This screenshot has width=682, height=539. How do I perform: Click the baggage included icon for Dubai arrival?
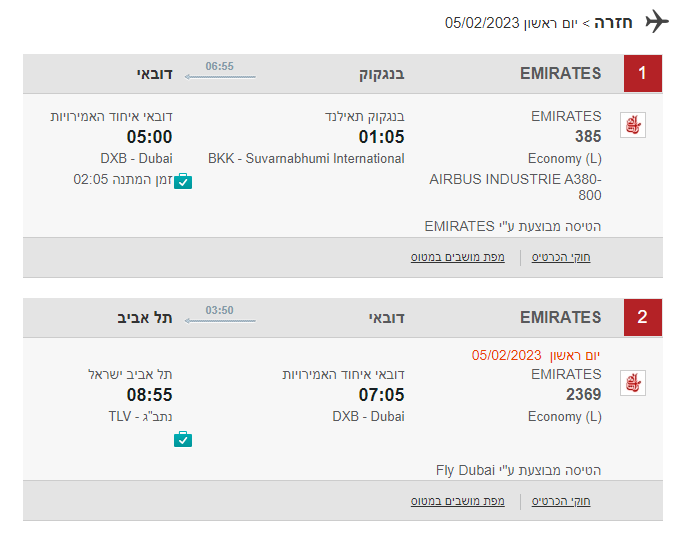(183, 181)
